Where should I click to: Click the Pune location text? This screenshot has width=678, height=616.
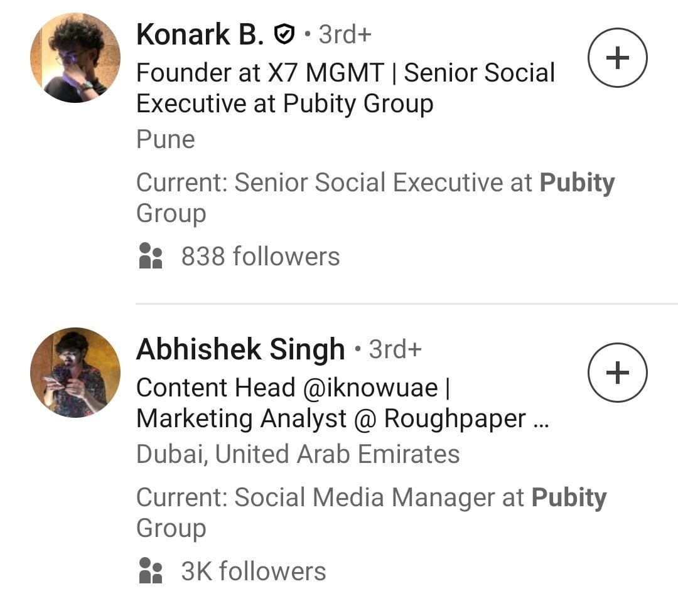point(166,139)
